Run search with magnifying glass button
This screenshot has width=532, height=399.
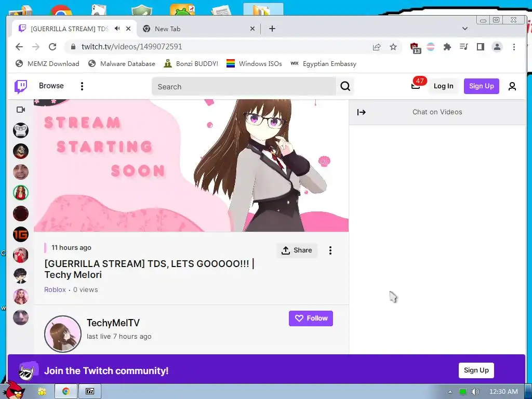345,87
